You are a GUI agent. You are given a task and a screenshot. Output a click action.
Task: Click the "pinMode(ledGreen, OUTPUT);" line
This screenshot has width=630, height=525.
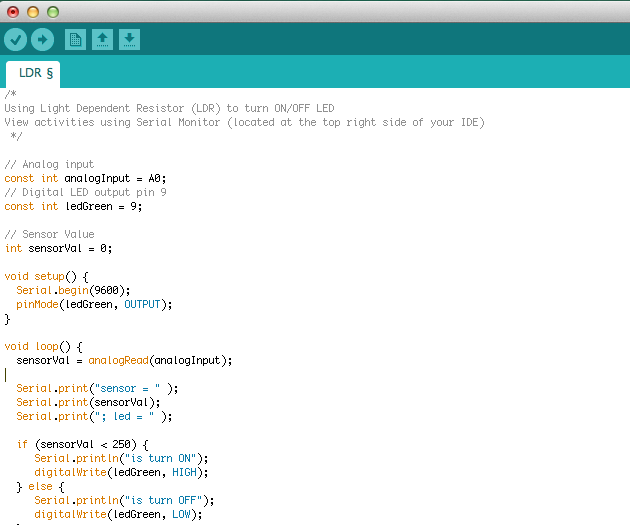point(94,304)
